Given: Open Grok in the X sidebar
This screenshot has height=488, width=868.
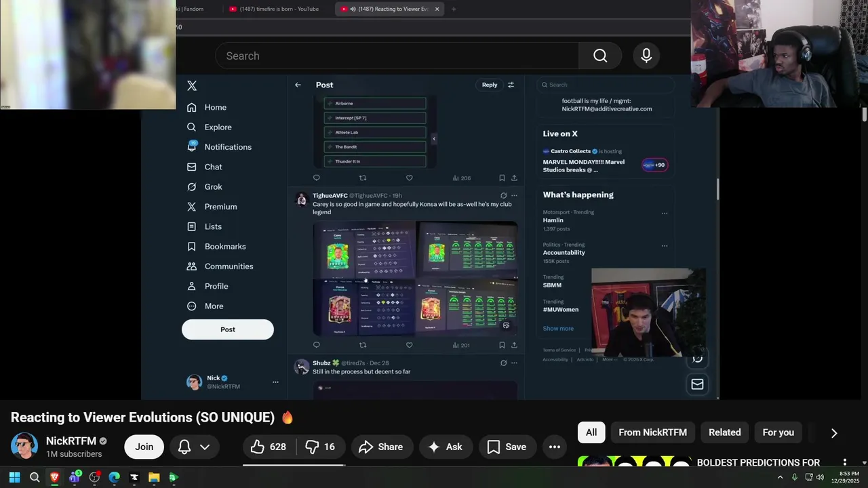Looking at the screenshot, I should (x=204, y=186).
